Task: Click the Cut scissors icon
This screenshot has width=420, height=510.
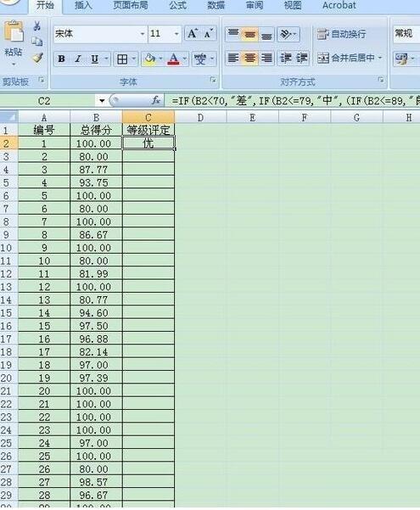Action: (37, 25)
